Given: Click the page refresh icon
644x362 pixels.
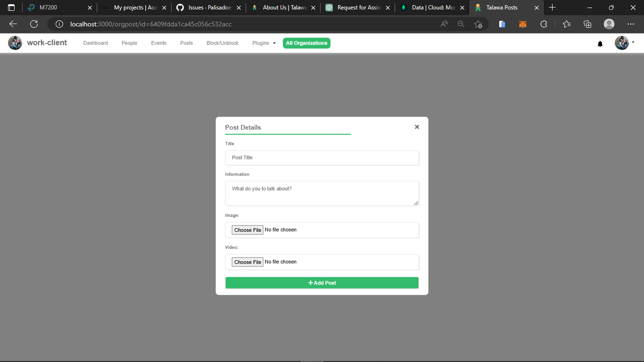Looking at the screenshot, I should (x=32, y=24).
